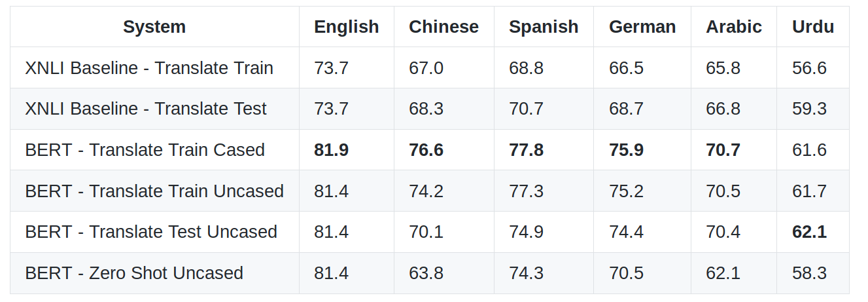Screen dimensions: 868x302
Task: Select the 56.6 Urdu cell
Action: click(x=810, y=68)
